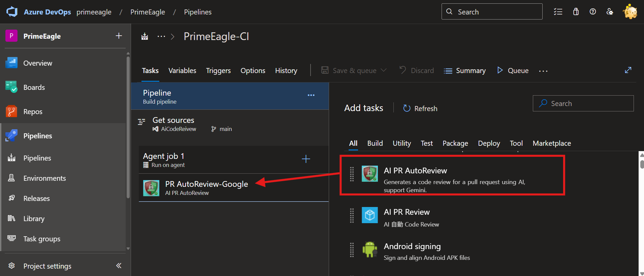Click the Android signing drag handle
The image size is (644, 276).
(x=352, y=250)
